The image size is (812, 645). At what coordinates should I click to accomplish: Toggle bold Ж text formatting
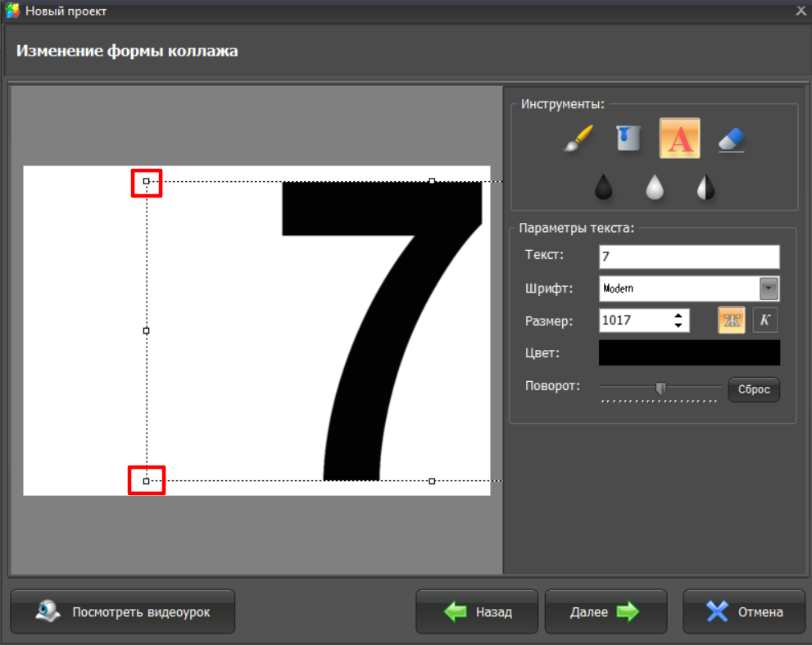[x=732, y=320]
